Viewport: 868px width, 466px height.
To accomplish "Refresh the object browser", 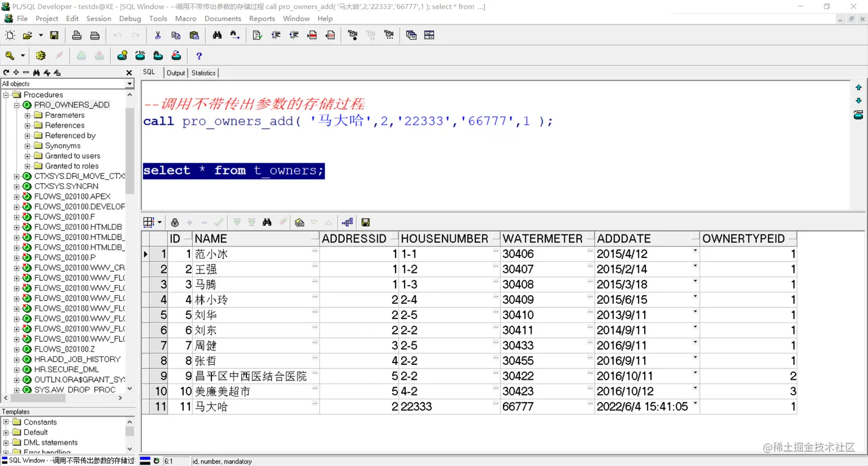I will click(x=6, y=73).
